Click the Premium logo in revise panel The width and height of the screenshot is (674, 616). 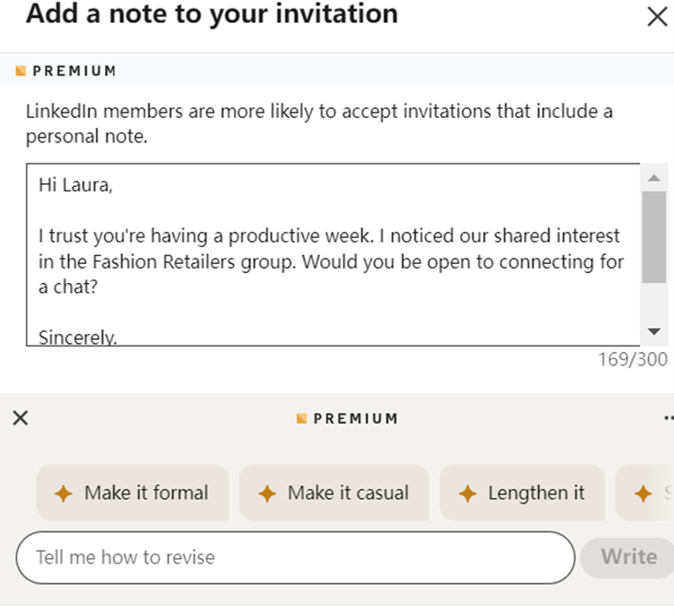click(x=302, y=418)
